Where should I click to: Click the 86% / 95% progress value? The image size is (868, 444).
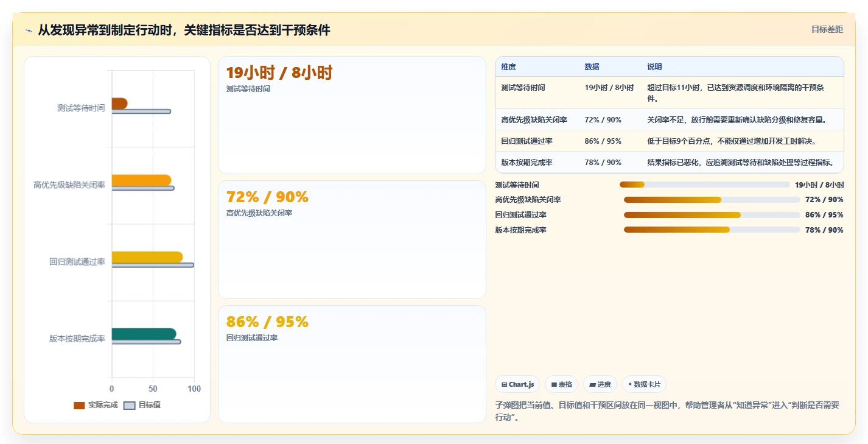tap(824, 215)
